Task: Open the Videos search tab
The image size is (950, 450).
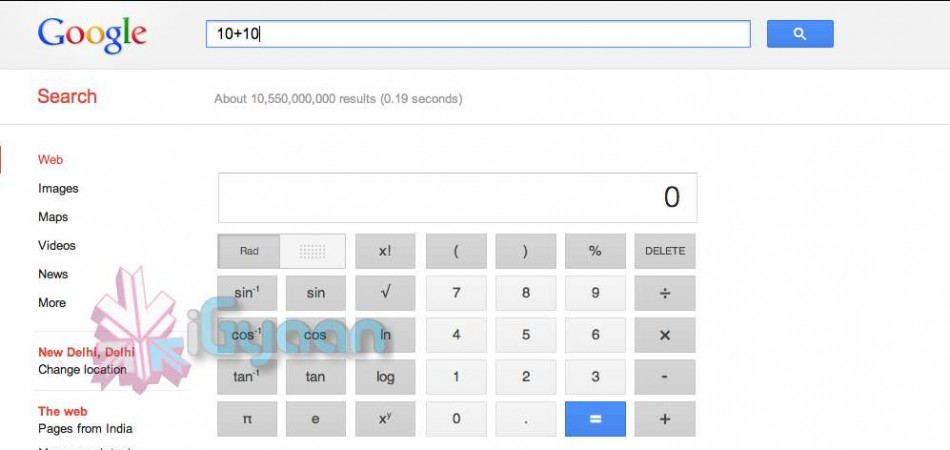Action: (57, 245)
